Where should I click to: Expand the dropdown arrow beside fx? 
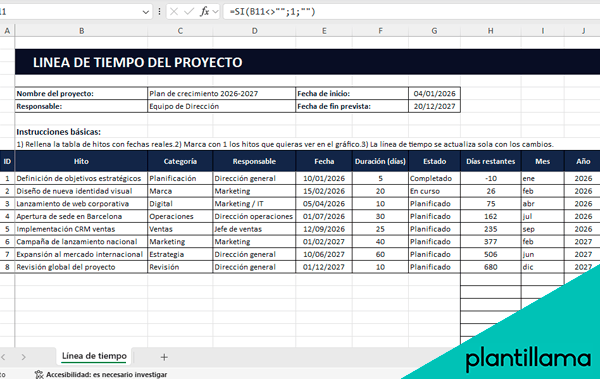click(215, 12)
